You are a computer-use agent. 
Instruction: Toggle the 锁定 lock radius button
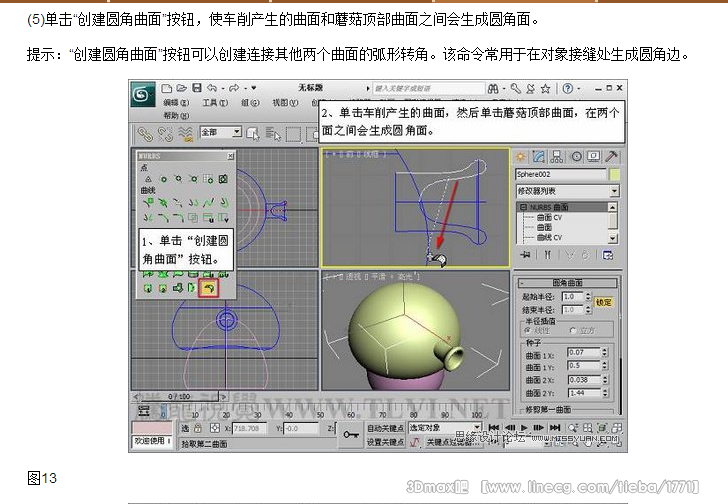pyautogui.click(x=604, y=302)
